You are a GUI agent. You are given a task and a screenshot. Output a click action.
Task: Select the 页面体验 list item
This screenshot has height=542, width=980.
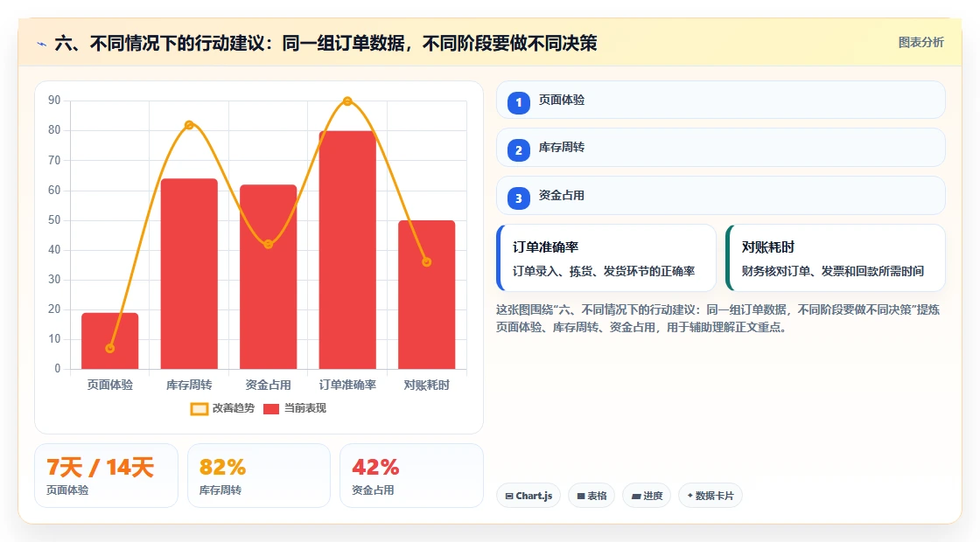[x=721, y=100]
